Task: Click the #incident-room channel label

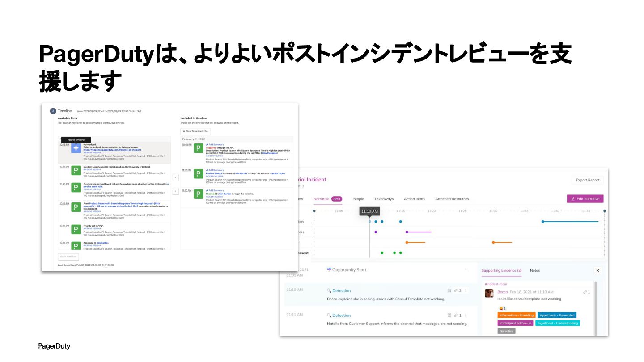Action: (x=496, y=284)
